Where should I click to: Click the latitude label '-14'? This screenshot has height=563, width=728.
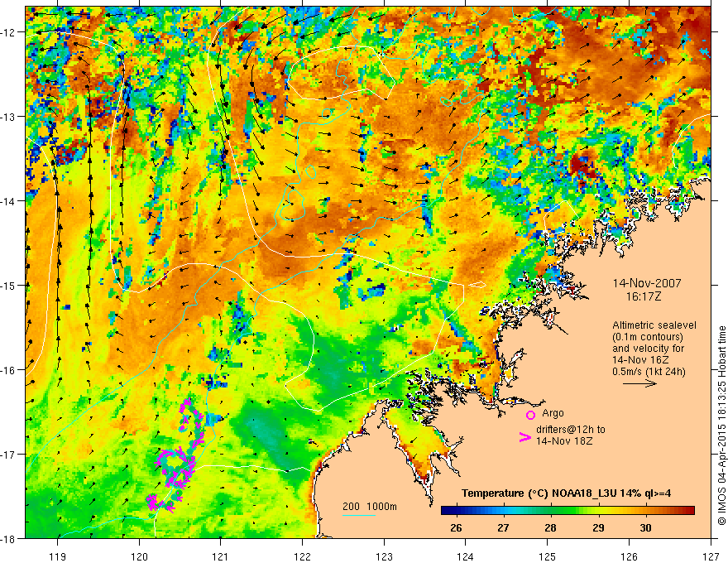tap(10, 201)
